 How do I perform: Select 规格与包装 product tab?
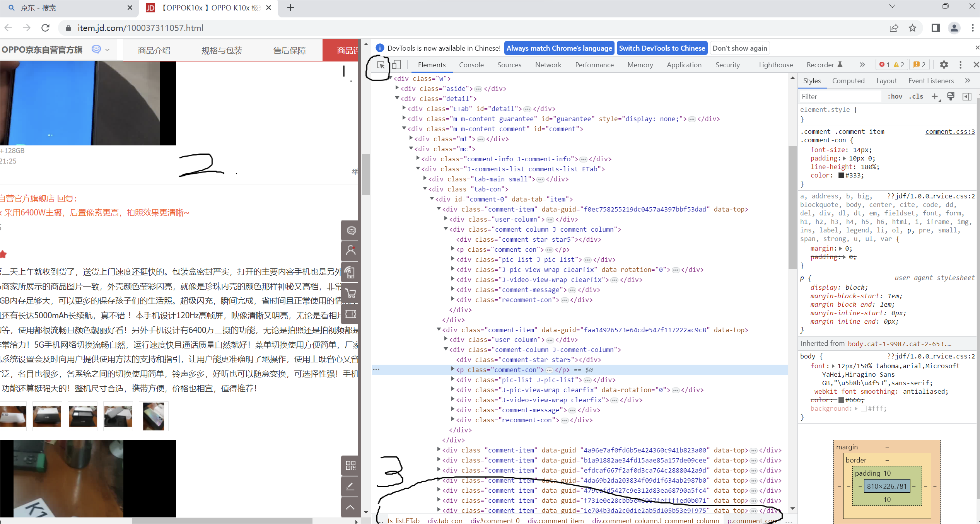tap(222, 50)
